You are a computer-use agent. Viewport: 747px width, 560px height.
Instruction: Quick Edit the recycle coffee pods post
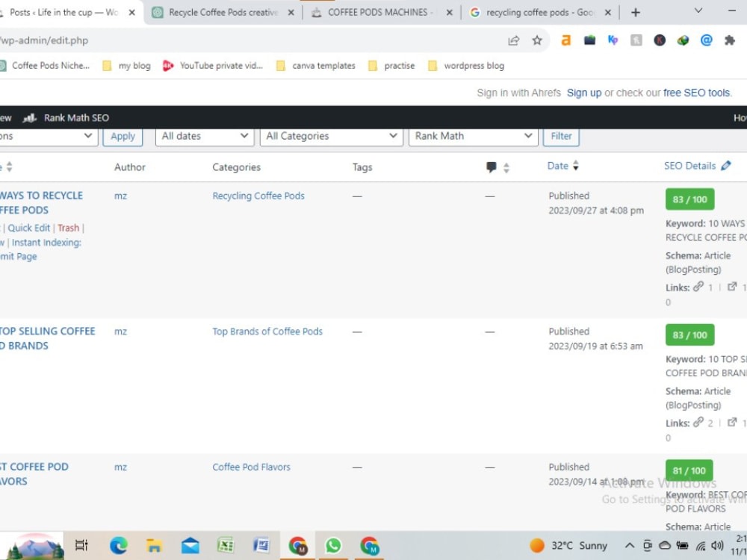(x=28, y=228)
